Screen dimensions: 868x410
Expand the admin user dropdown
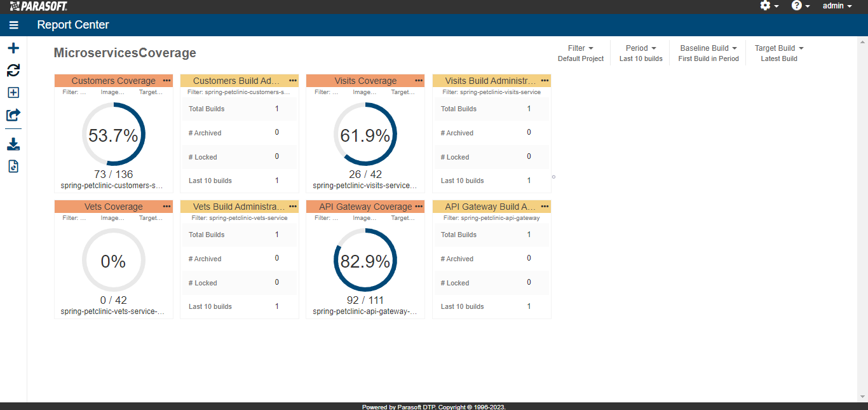(x=837, y=6)
